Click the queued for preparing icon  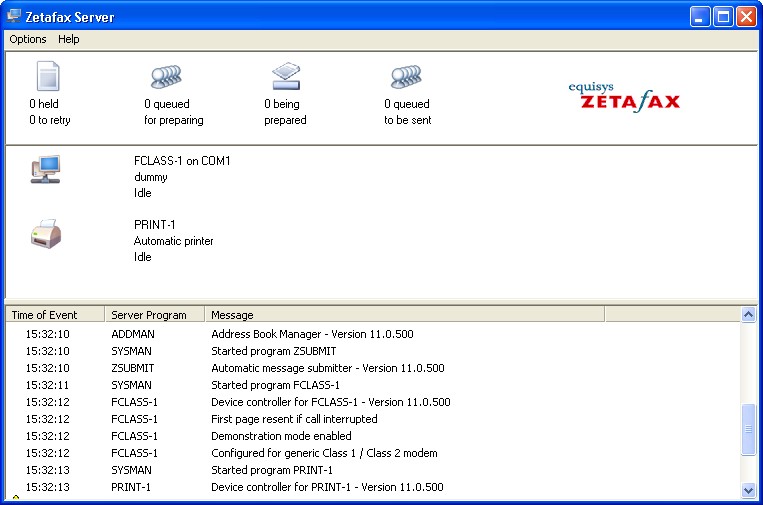pos(167,77)
